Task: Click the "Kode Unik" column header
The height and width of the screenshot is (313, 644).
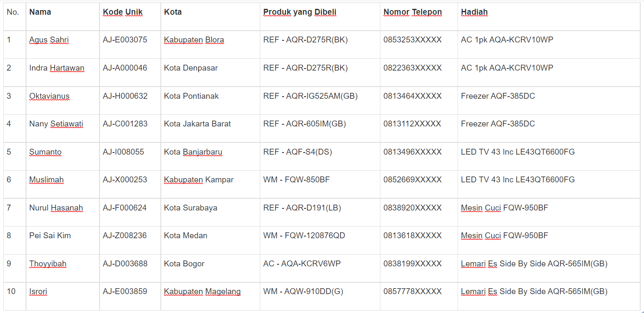Action: click(x=123, y=12)
